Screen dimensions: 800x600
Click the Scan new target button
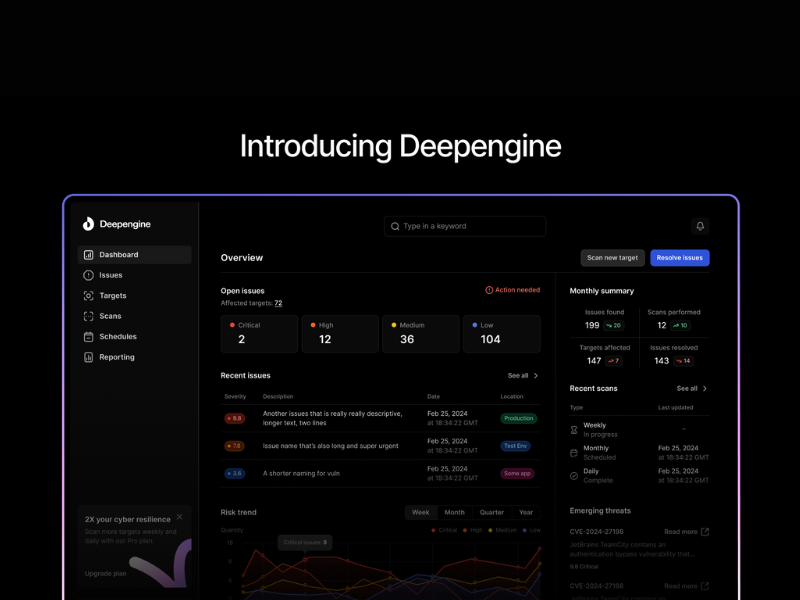pos(611,257)
